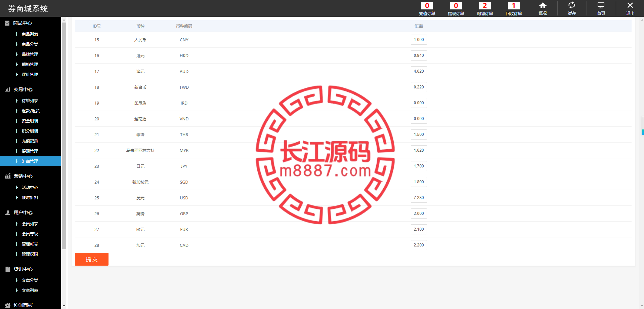
Task: Edit the THB exchange rate field
Action: pos(419,134)
